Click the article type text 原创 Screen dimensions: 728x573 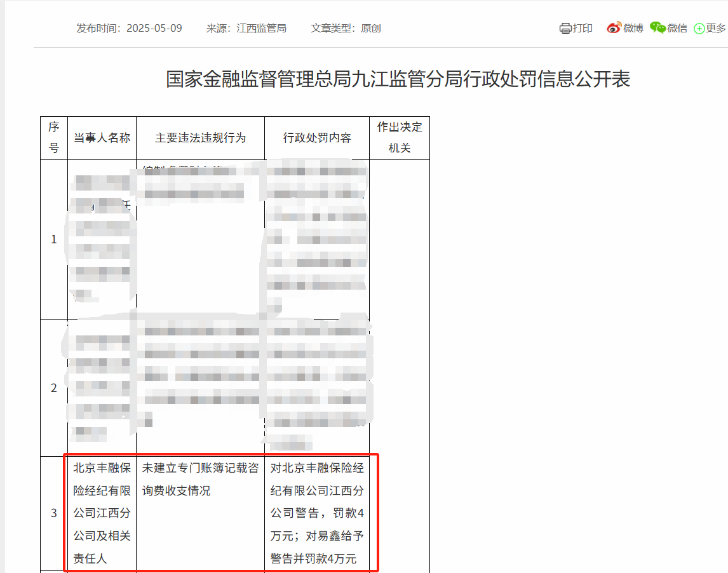[371, 29]
